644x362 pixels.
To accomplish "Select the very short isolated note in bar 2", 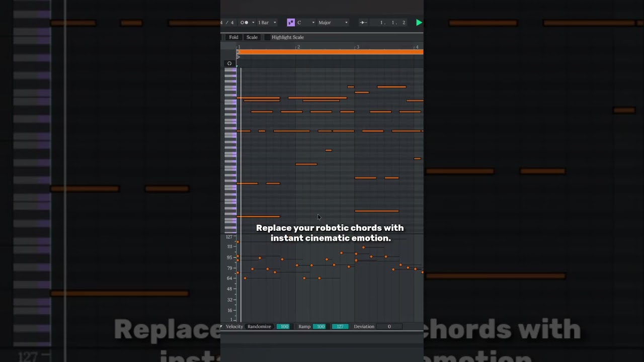I will pyautogui.click(x=329, y=150).
